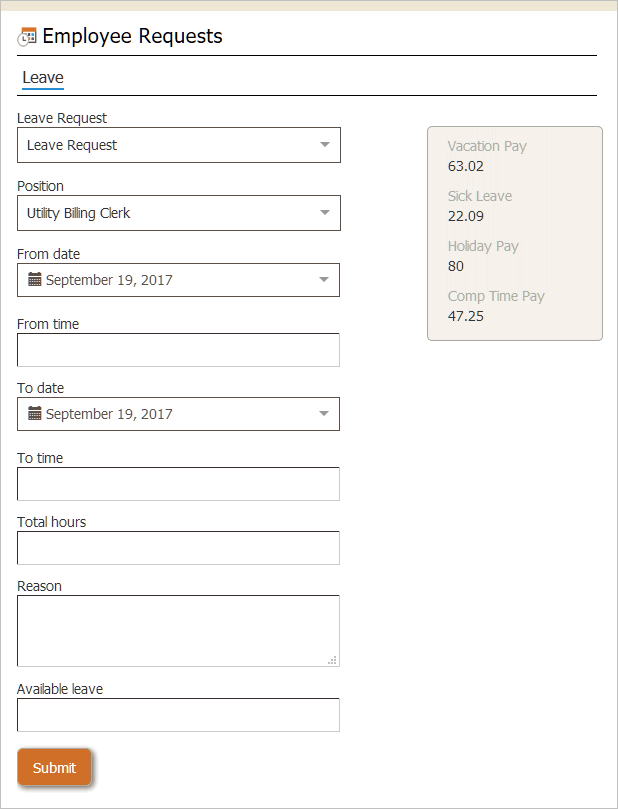Expand the From date picker arrow
Image resolution: width=618 pixels, height=809 pixels.
pyautogui.click(x=323, y=280)
